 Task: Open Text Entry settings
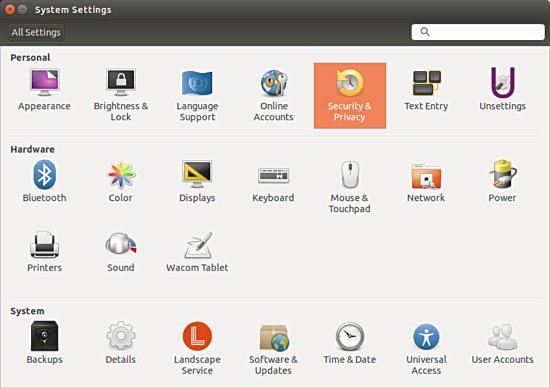point(426,90)
